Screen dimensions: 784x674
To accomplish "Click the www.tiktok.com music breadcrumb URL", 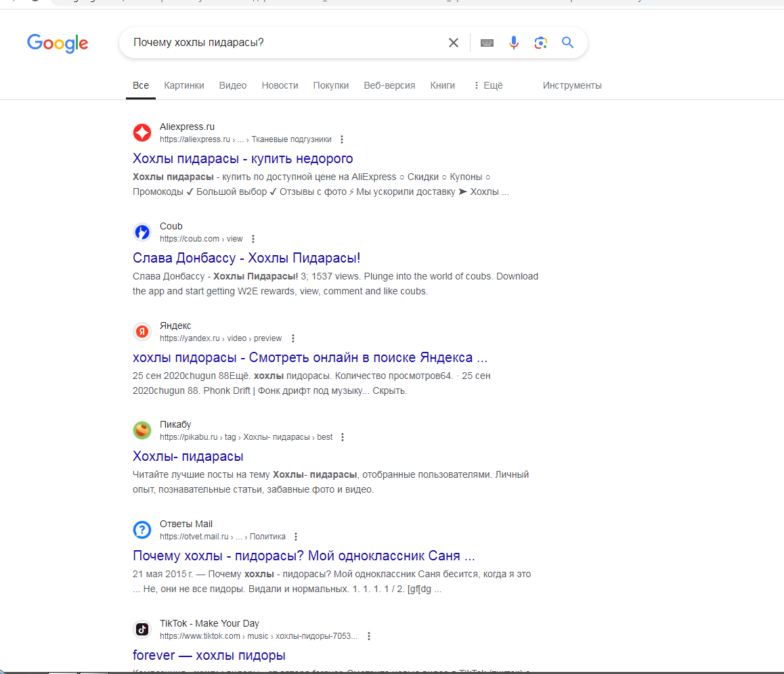I will point(259,636).
